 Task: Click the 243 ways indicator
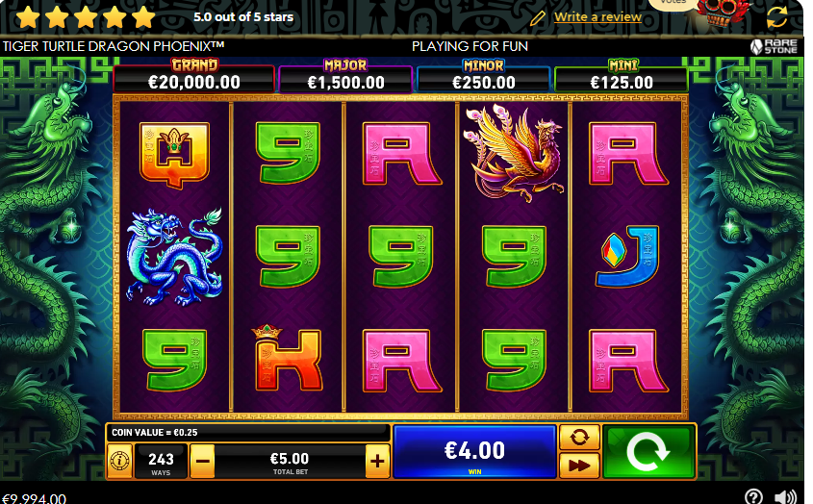coord(161,462)
